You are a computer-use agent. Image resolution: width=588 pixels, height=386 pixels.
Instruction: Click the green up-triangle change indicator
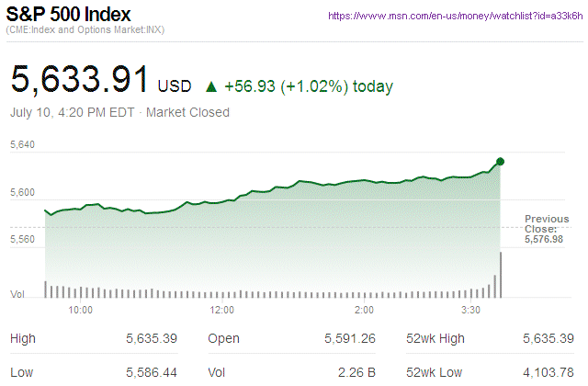click(211, 87)
